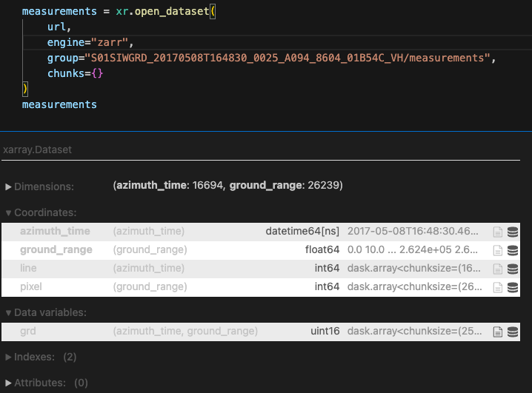Click the grd variable name
This screenshot has height=393, width=532.
tap(28, 331)
